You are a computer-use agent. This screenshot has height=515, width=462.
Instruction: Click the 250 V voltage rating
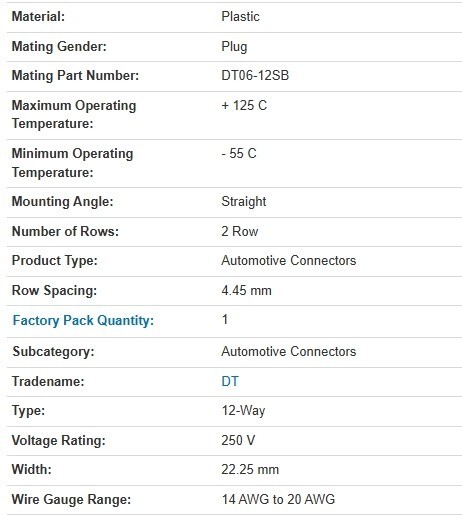[x=238, y=440]
